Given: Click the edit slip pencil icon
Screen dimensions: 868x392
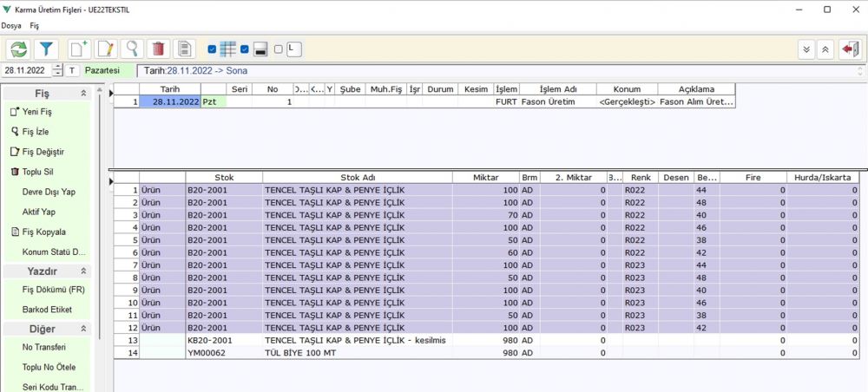Looking at the screenshot, I should click(106, 49).
